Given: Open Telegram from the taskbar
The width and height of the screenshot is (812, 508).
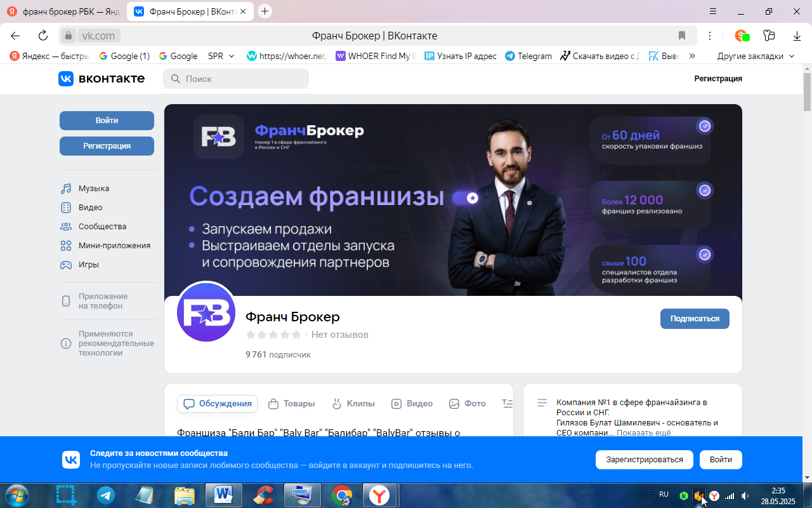Looking at the screenshot, I should pos(106,495).
